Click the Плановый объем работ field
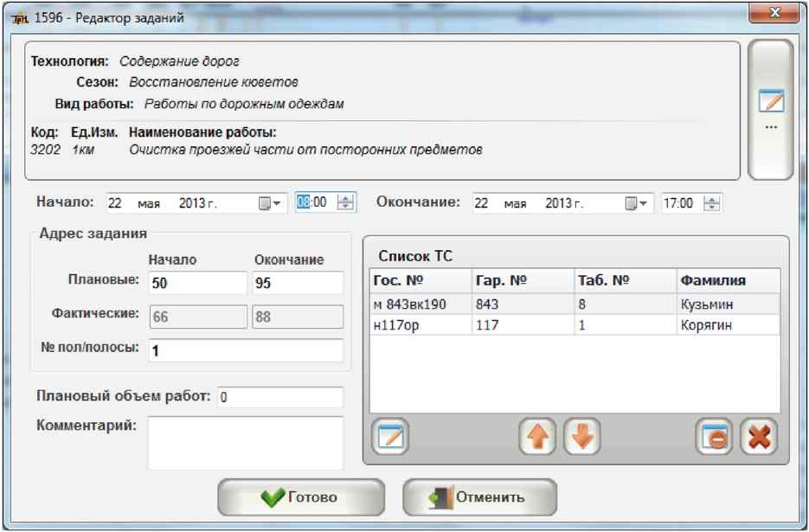 pyautogui.click(x=280, y=397)
